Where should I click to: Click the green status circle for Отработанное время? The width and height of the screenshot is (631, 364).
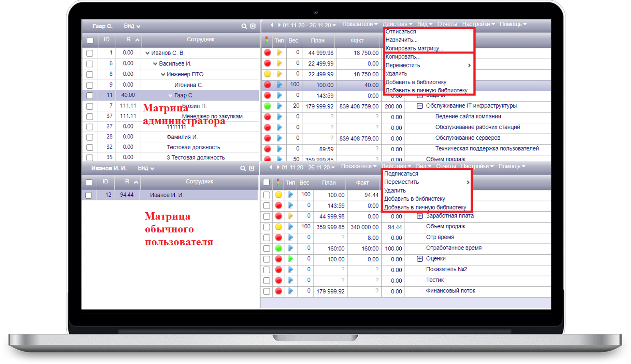click(278, 248)
